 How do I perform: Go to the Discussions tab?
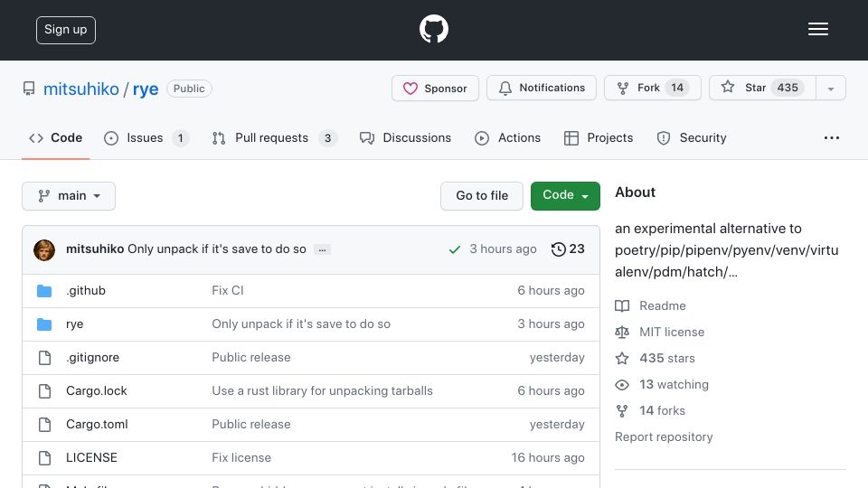405,137
